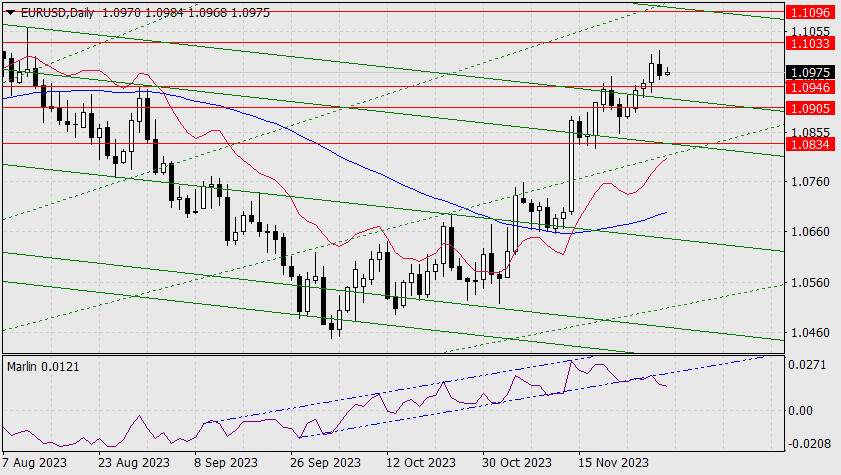Click the -0.0208 Marlin scale value
The image size is (841, 475).
[807, 444]
